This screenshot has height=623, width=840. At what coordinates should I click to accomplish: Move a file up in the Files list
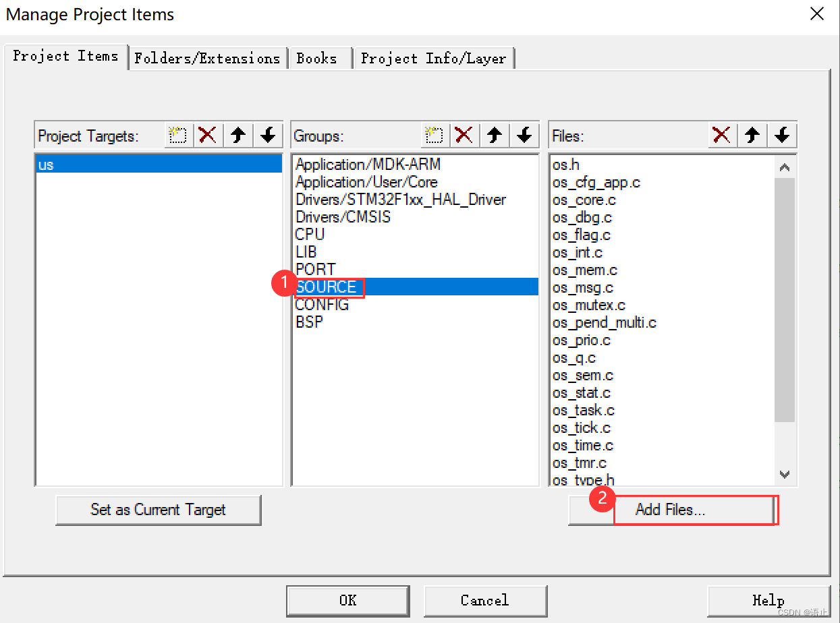coord(752,135)
